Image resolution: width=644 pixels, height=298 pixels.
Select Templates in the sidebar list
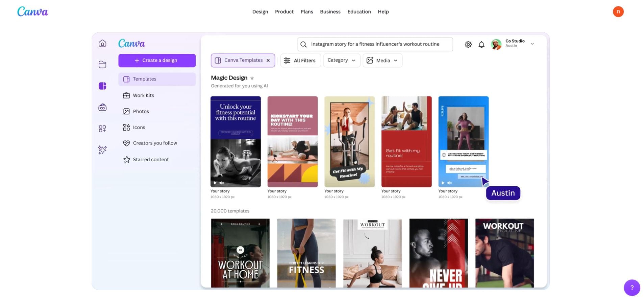point(157,79)
